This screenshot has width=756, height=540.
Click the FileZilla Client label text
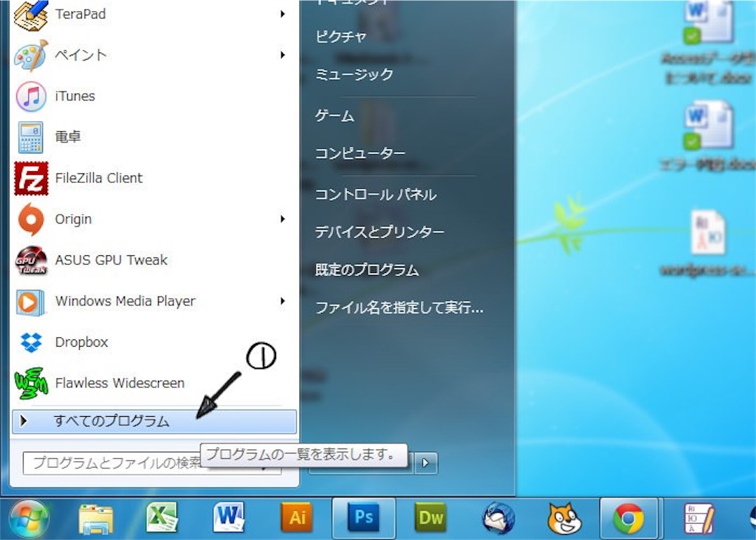tap(99, 179)
